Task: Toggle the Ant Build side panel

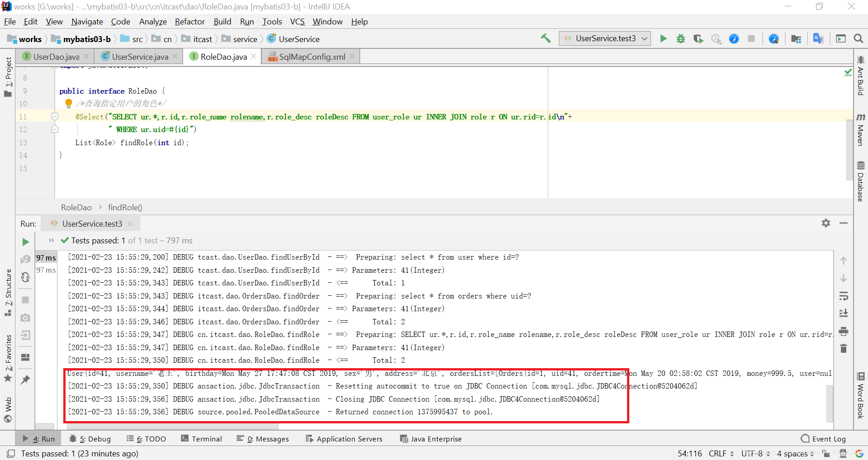Action: point(860,75)
